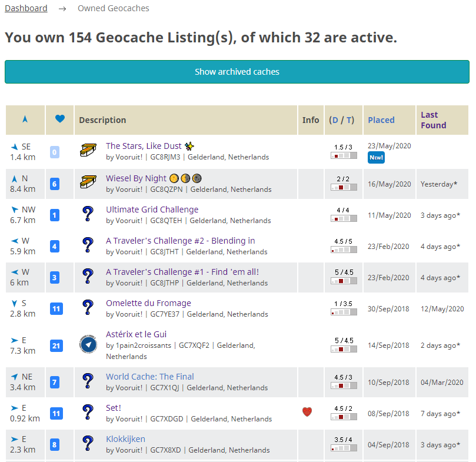
Task: Click the compass arrow column header
Action: (x=25, y=119)
